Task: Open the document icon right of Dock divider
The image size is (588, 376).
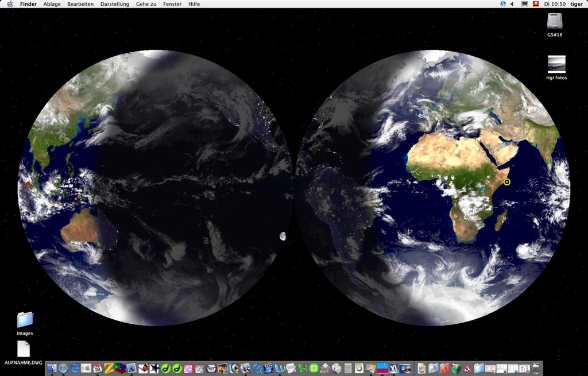Action: click(x=422, y=368)
